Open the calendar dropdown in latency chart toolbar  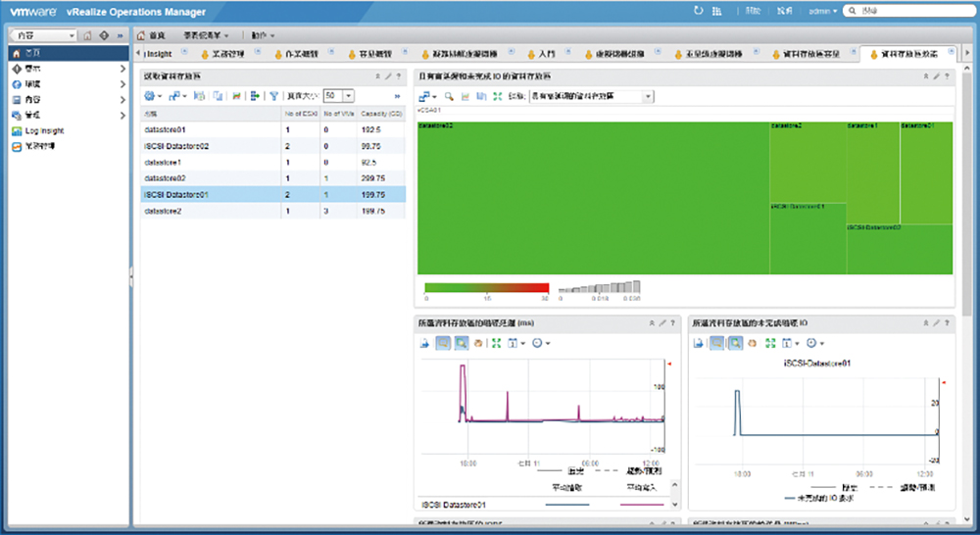tap(516, 343)
